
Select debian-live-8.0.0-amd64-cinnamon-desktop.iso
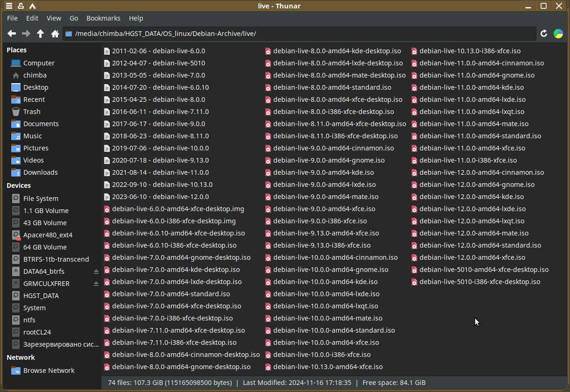(182, 355)
